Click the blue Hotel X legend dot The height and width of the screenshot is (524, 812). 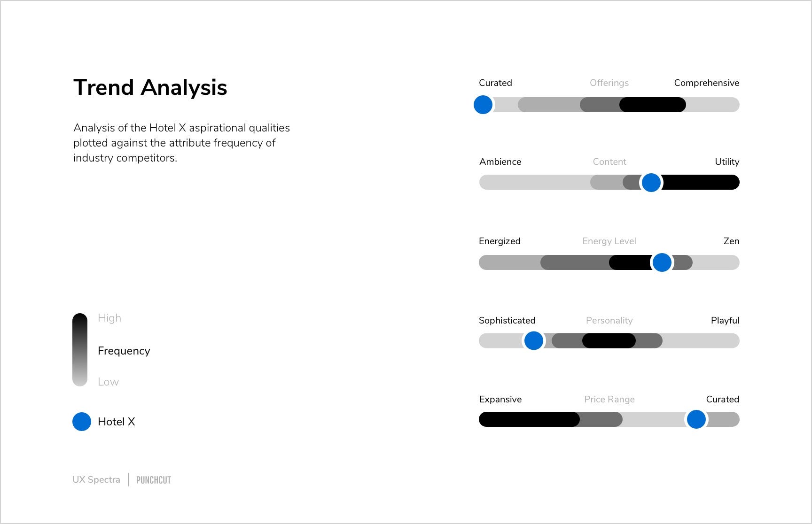coord(82,422)
